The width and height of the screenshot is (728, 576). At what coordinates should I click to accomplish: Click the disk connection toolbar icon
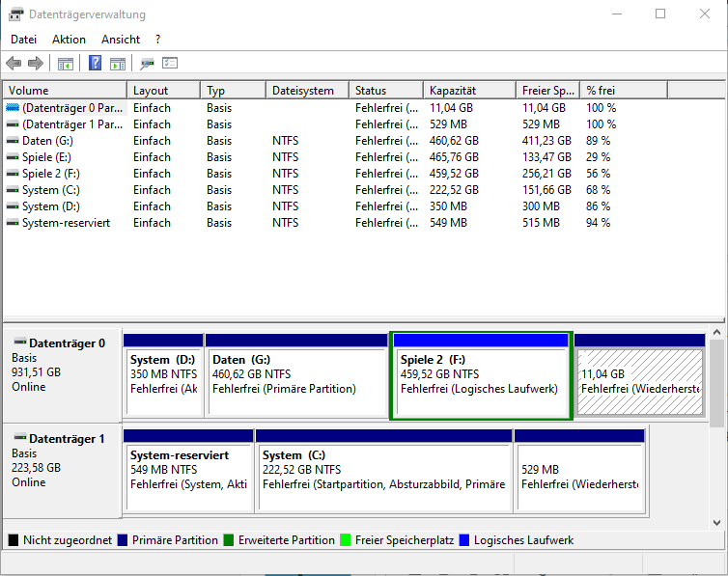click(x=147, y=64)
